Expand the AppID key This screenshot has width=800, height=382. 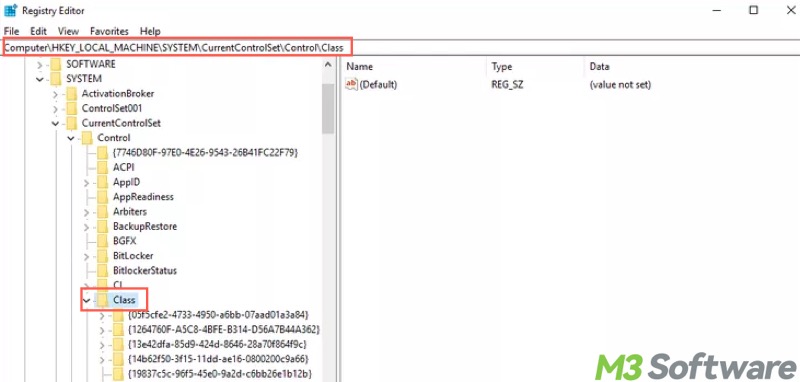click(x=86, y=183)
